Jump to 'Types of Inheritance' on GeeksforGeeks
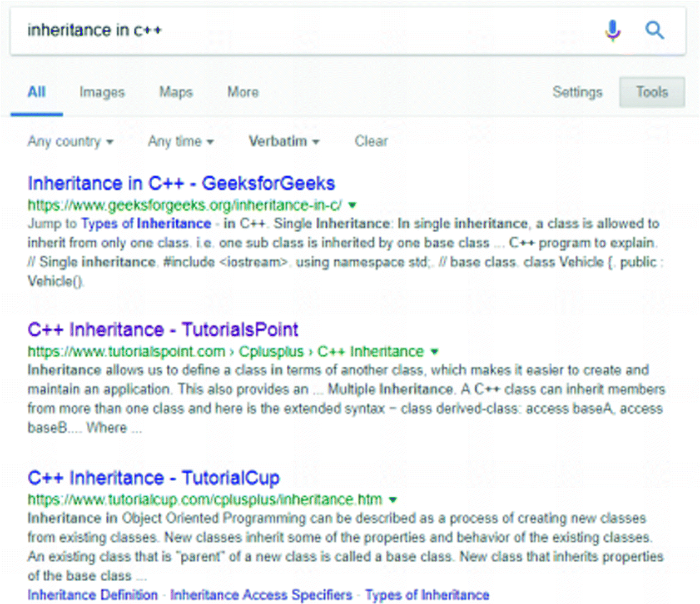Viewport: 700px width, 604px height. pos(146,224)
